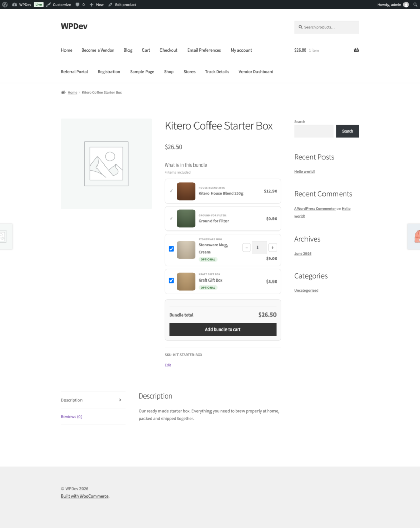Screen dimensions: 420x528
Task: Uncheck the Stoneware Mug, Cream checkbox
Action: coord(171,249)
